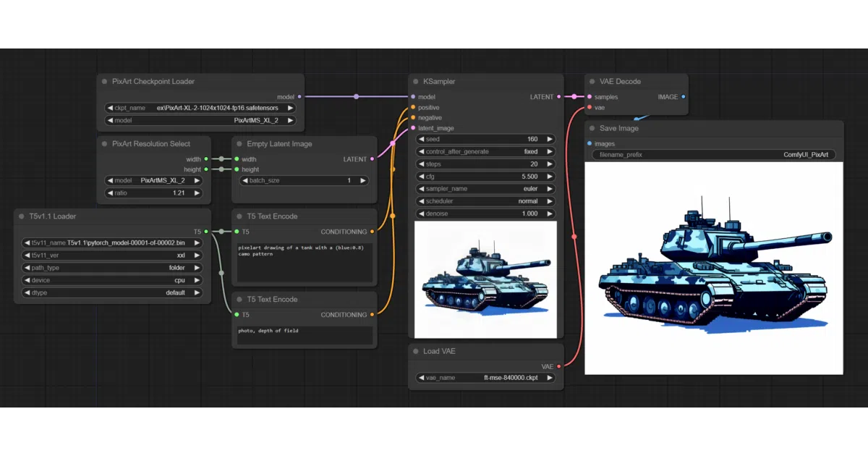Screen dimensions: 868x456
Task: Click the width input socket on Empty Latent Image
Action: [237, 159]
